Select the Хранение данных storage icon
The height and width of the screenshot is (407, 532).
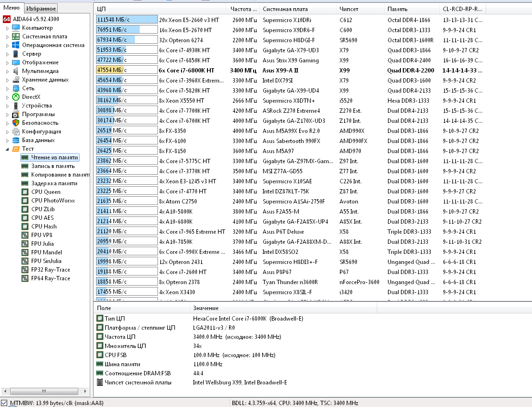point(16,80)
